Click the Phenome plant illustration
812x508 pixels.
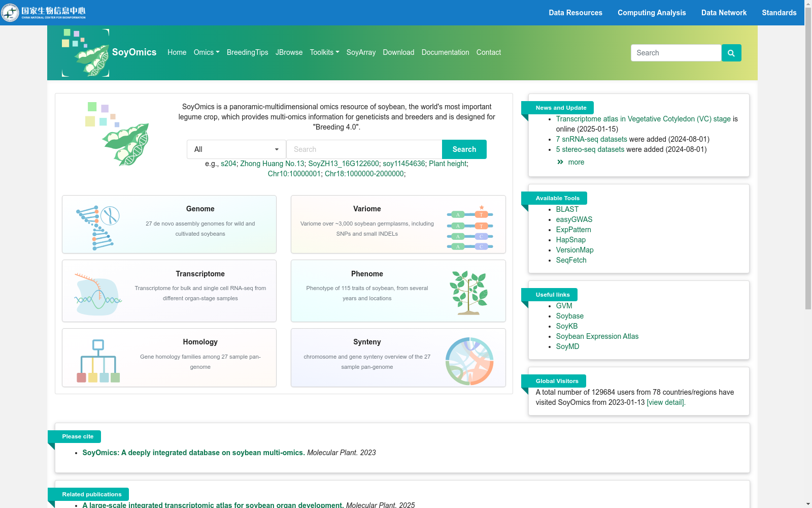coord(469,293)
